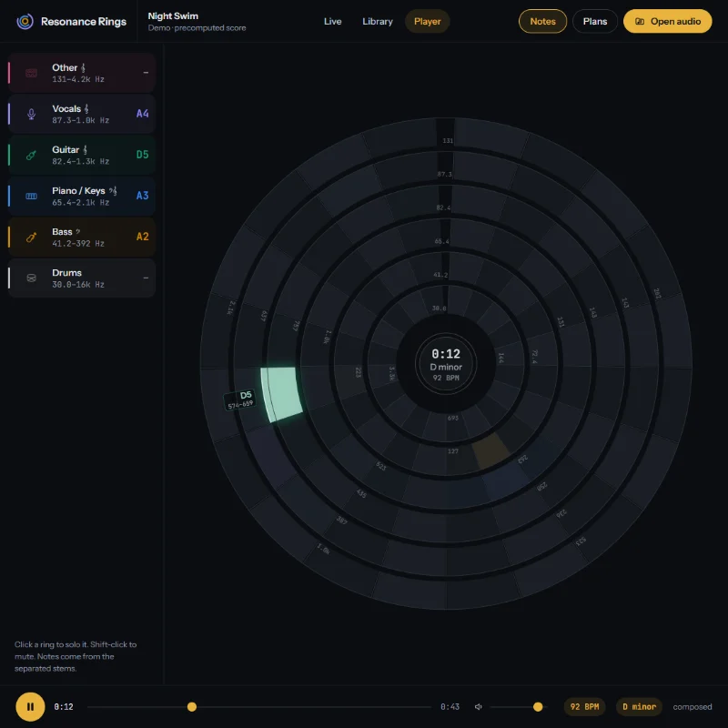Click the playback progress track
The height and width of the screenshot is (728, 728).
click(259, 707)
